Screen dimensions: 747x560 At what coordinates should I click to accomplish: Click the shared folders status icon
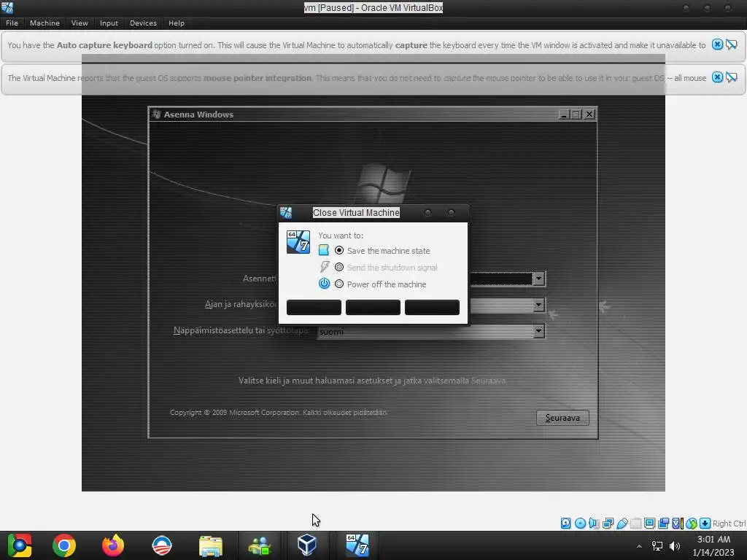click(636, 524)
